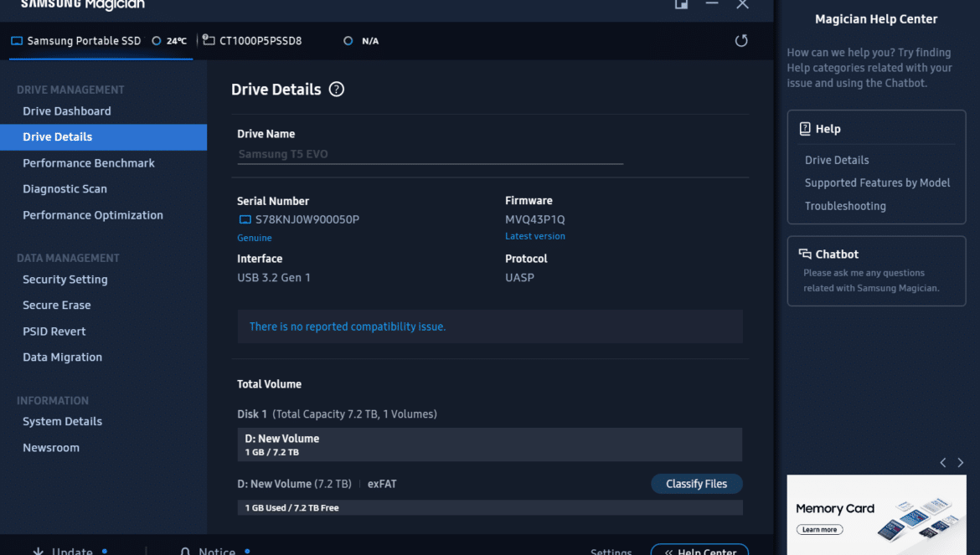Open the Drive Details help question-mark icon
Image resolution: width=980 pixels, height=555 pixels.
pyautogui.click(x=336, y=90)
